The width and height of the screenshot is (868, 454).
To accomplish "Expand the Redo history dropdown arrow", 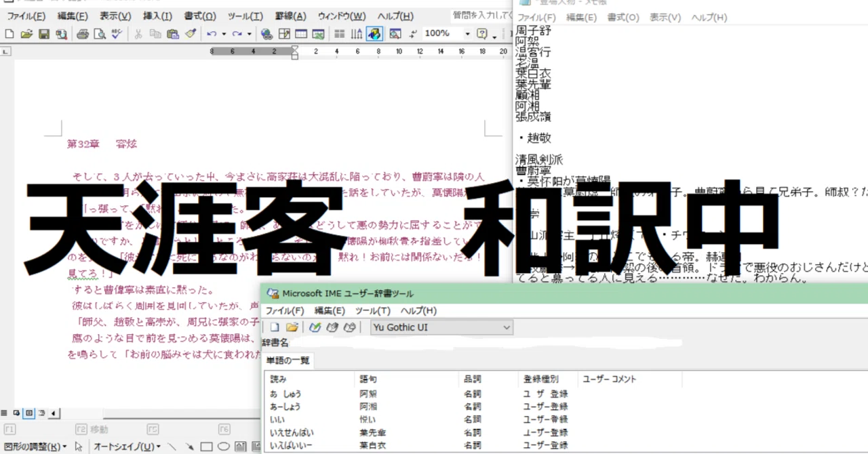I will point(249,34).
